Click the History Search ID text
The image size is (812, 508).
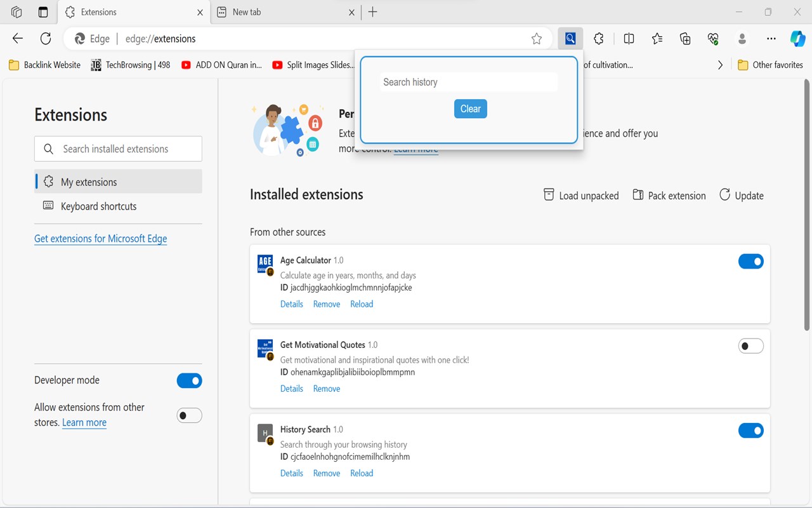[345, 457]
